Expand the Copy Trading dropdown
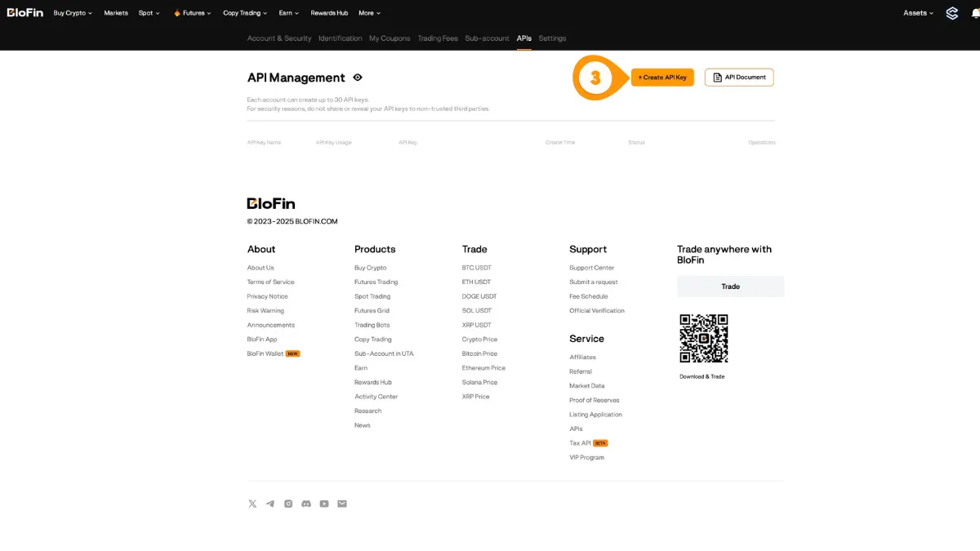Screen dimensions: 980x551 pyautogui.click(x=245, y=13)
